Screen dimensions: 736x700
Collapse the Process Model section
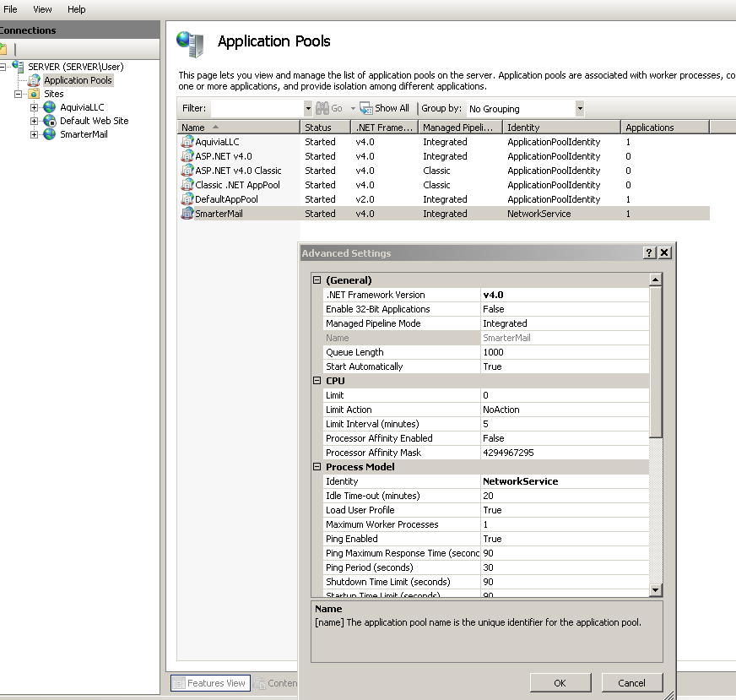(317, 467)
